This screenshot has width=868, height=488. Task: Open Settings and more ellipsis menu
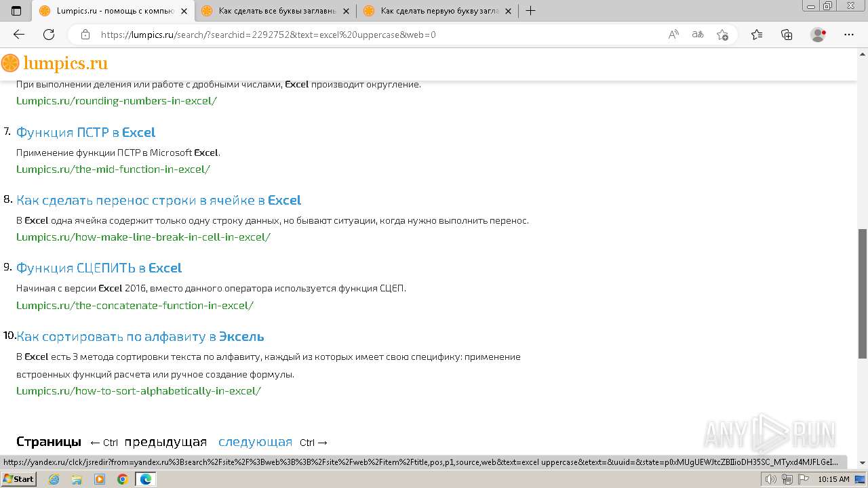pyautogui.click(x=848, y=35)
